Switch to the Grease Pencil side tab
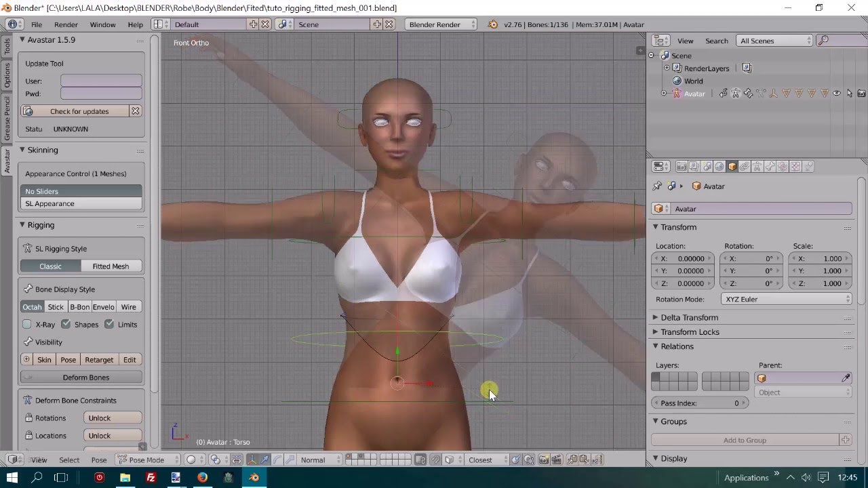 tap(7, 118)
